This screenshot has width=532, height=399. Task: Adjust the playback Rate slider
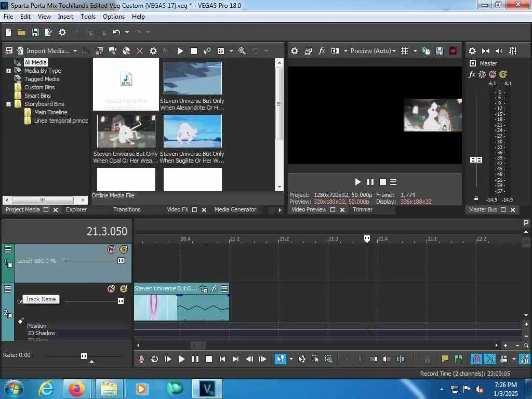tap(84, 356)
